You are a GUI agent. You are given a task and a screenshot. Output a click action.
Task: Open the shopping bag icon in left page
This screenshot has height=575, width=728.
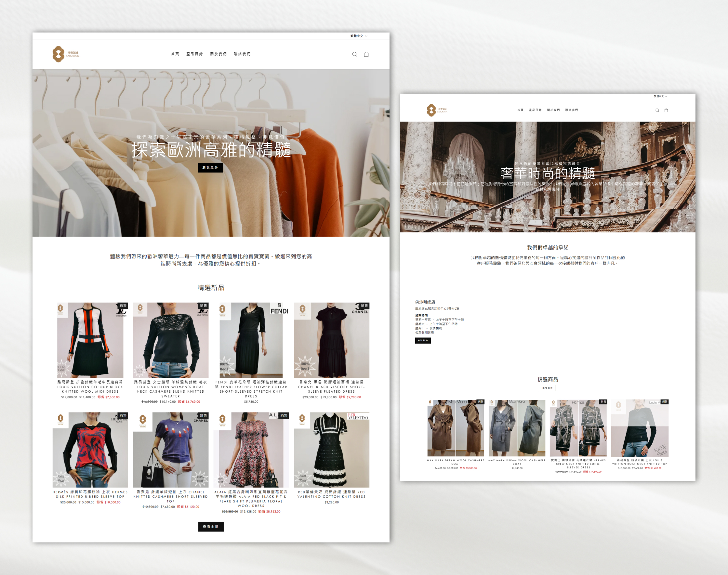[366, 54]
